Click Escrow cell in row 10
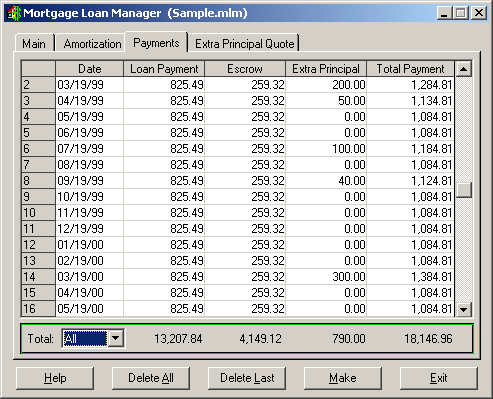Viewport: 493px width, 399px height. point(245,213)
